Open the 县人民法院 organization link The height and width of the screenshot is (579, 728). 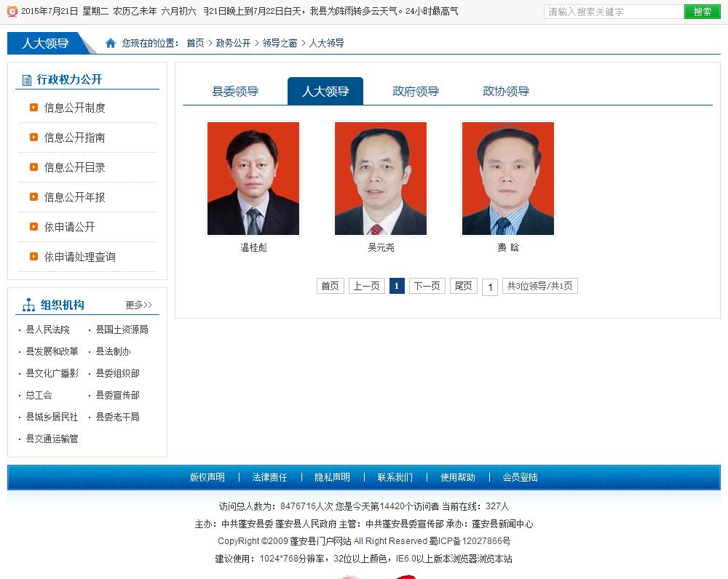(x=48, y=330)
